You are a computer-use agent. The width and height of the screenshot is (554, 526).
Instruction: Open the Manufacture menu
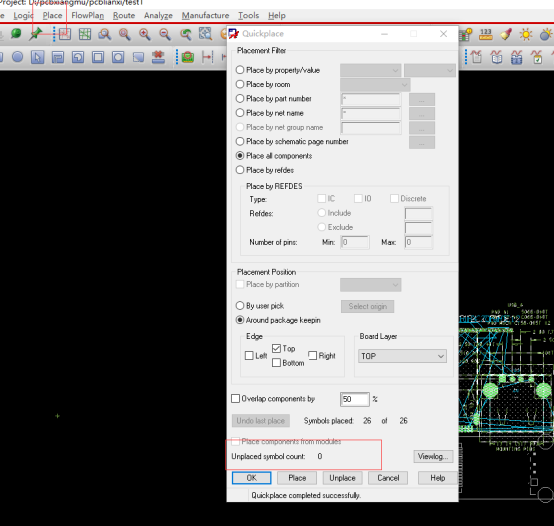[205, 16]
